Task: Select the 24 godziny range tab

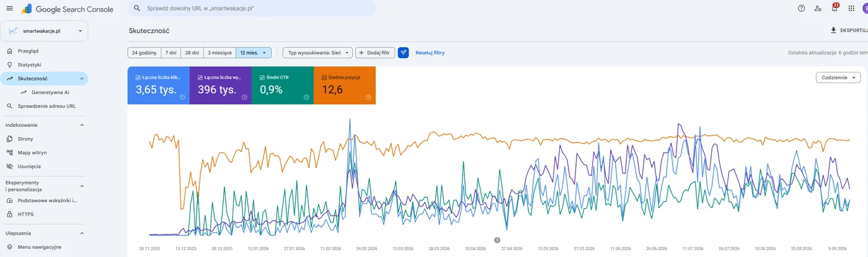Action: pyautogui.click(x=144, y=53)
